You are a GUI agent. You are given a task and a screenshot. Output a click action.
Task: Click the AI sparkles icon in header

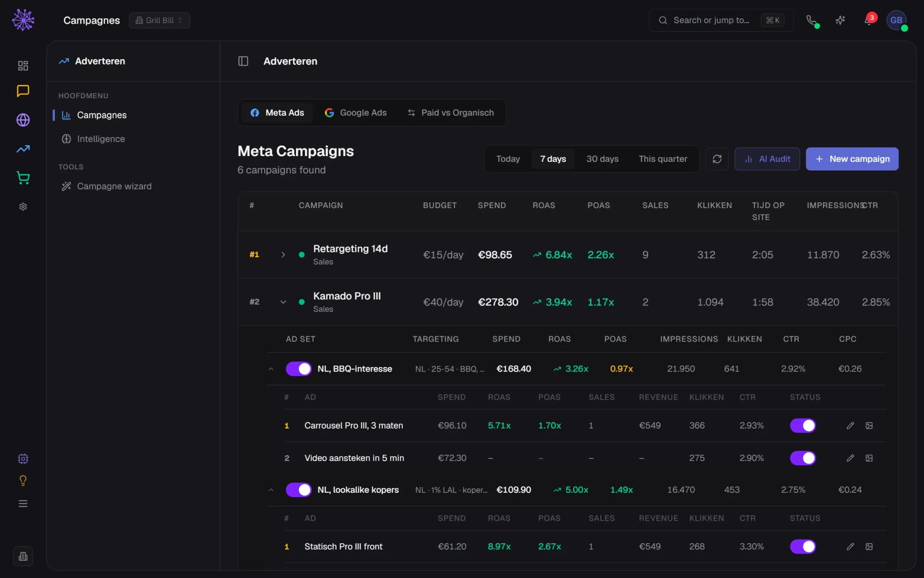tap(840, 20)
